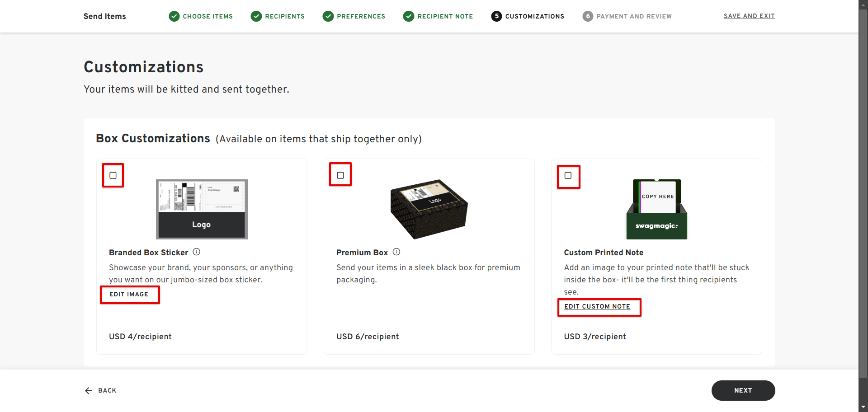Viewport: 868px width, 412px height.
Task: Click the step 5 number circle icon
Action: coord(496,16)
